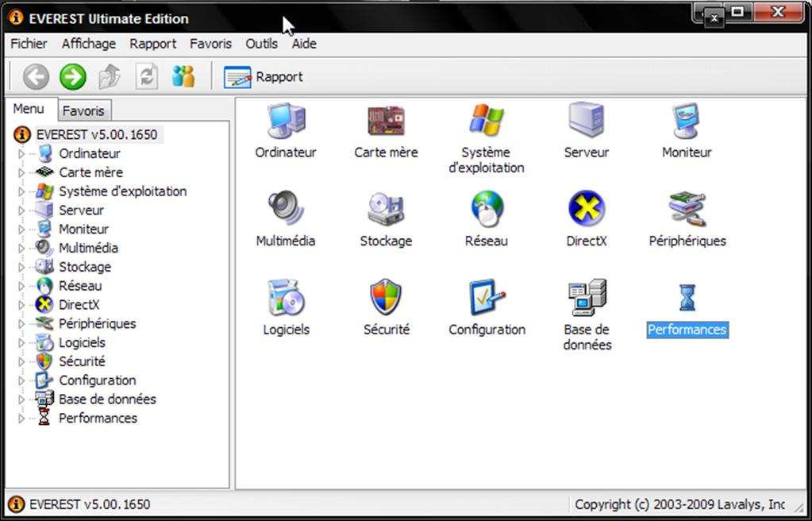This screenshot has height=521, width=812.
Task: Expand the Moniteur tree node arrow
Action: (21, 230)
